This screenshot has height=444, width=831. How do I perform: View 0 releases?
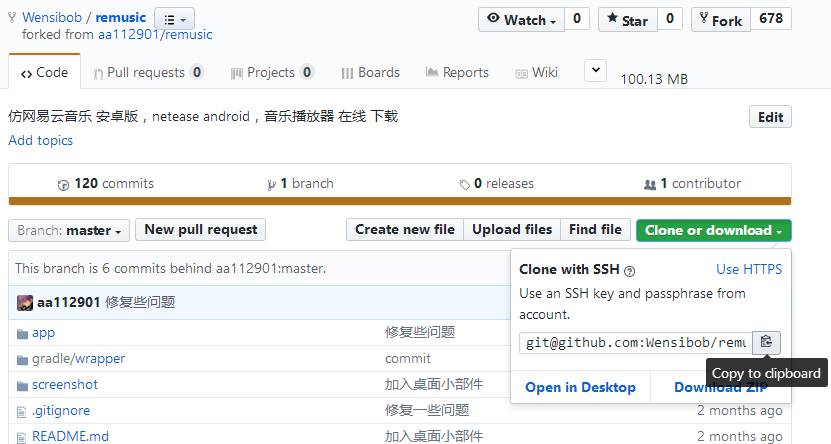click(497, 184)
